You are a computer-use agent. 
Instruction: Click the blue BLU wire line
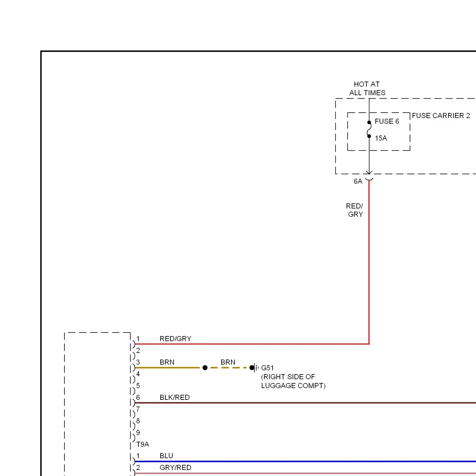pos(305,462)
